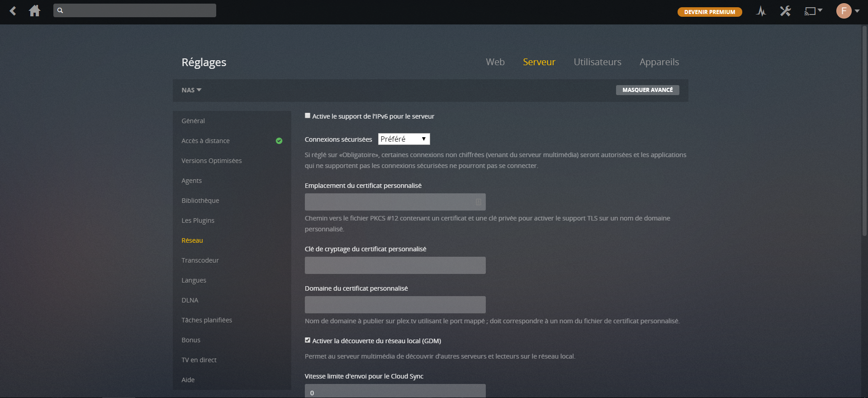The height and width of the screenshot is (398, 868).
Task: Enable IPv6 support checkbox
Action: pyautogui.click(x=308, y=115)
